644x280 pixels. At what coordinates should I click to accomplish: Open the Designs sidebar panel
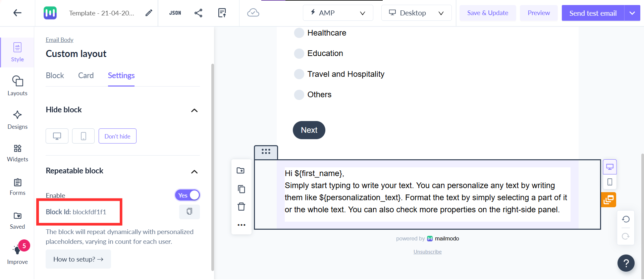tap(17, 120)
